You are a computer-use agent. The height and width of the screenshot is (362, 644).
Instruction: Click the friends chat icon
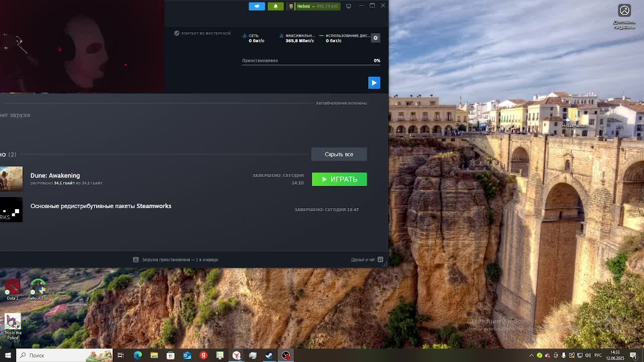pos(380,259)
